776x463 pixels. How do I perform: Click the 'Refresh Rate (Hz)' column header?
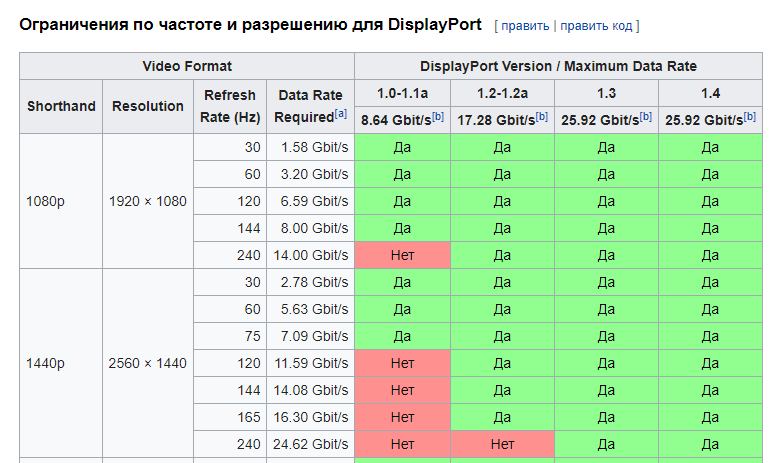[230, 106]
